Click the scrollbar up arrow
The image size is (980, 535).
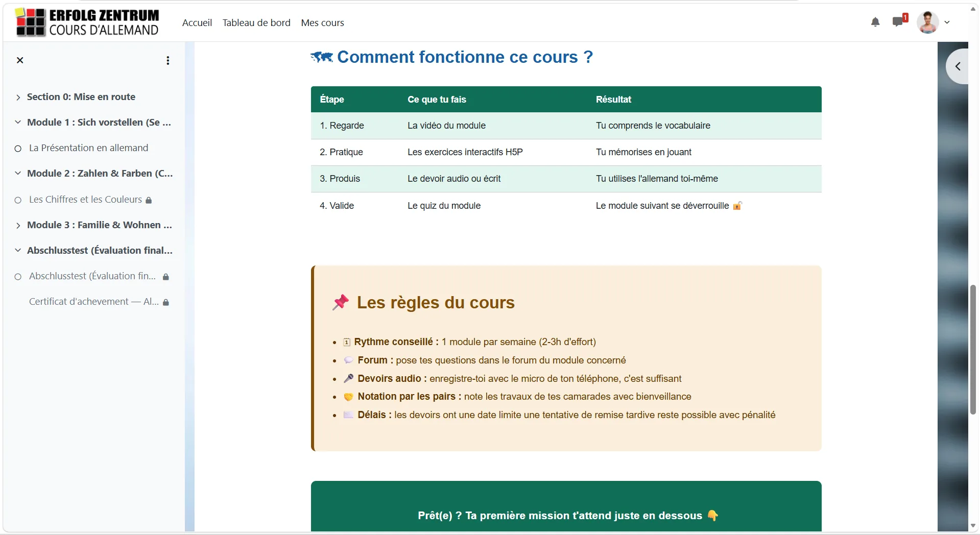973,9
